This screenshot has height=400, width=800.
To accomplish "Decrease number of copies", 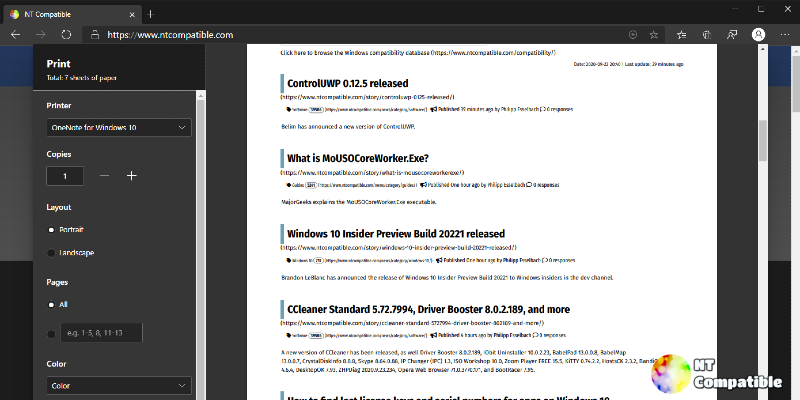I will click(x=105, y=176).
